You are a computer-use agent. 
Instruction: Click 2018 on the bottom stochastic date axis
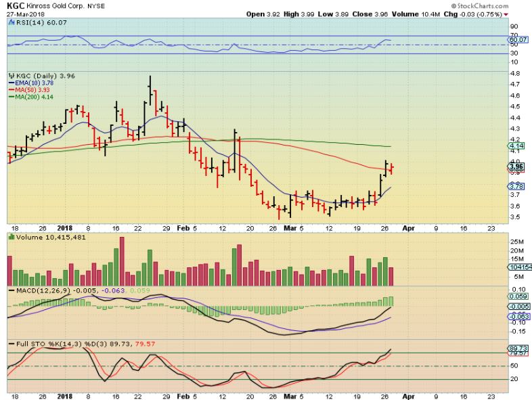pos(65,396)
